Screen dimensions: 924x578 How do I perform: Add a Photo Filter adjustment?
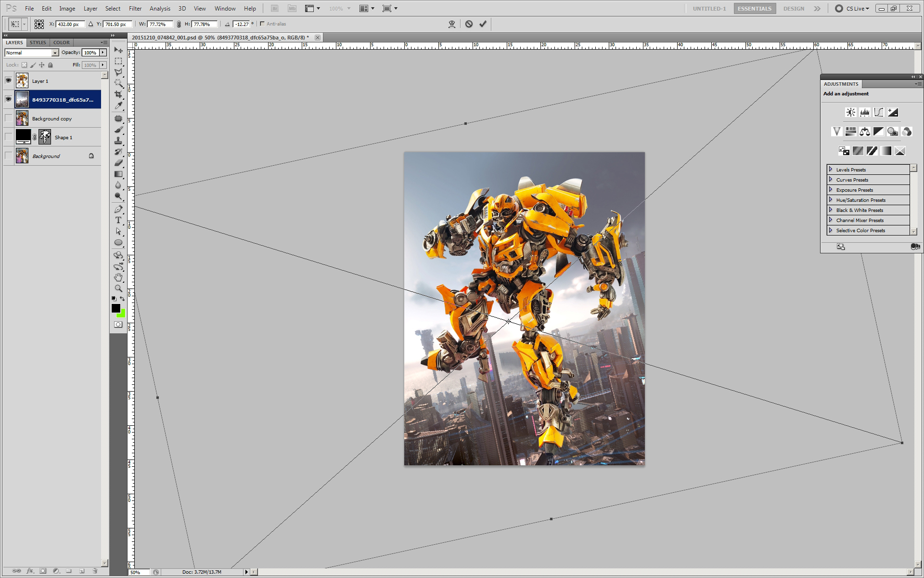(x=893, y=131)
